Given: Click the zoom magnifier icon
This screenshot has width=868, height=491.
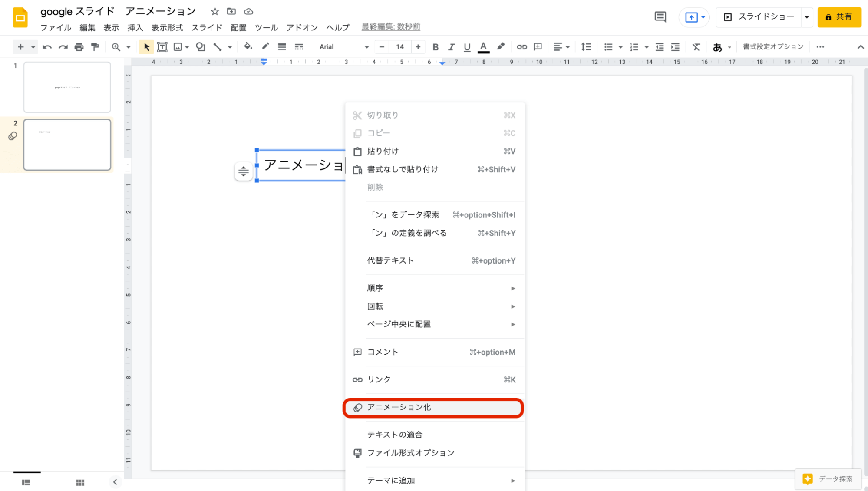Looking at the screenshot, I should click(x=116, y=47).
